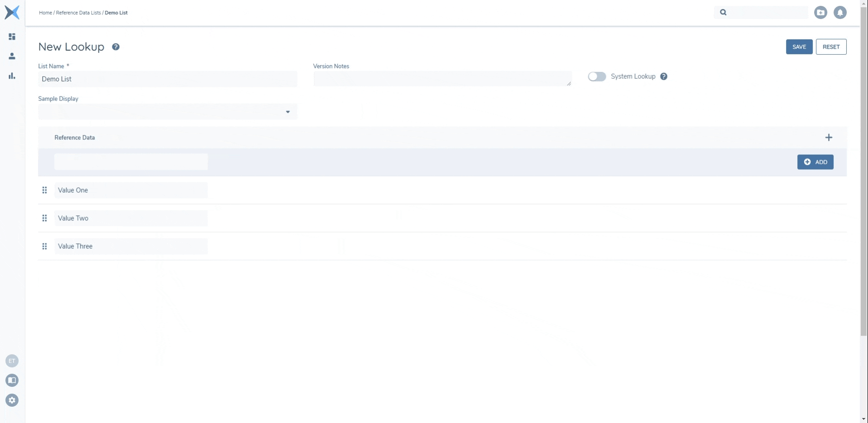Navigate to the Home breadcrumb link

[45, 13]
